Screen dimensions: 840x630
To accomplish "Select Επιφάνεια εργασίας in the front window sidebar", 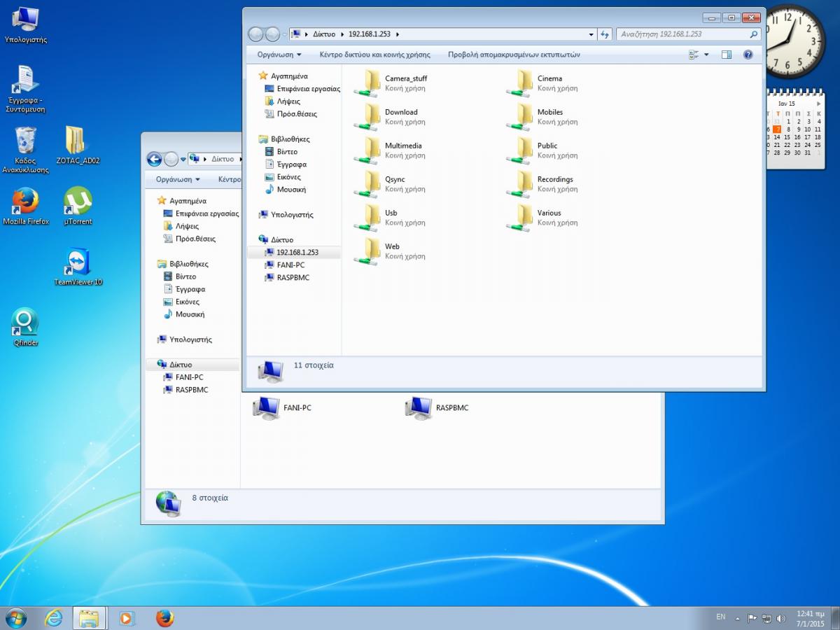I will [302, 89].
